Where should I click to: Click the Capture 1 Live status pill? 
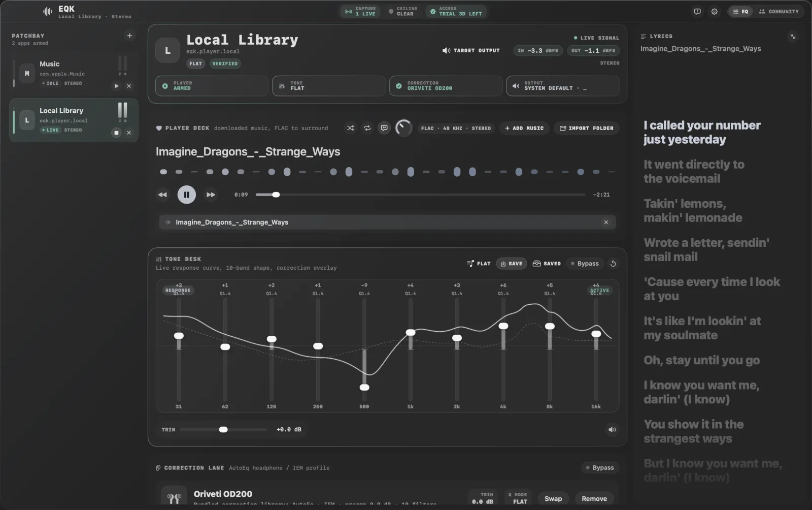pyautogui.click(x=360, y=11)
